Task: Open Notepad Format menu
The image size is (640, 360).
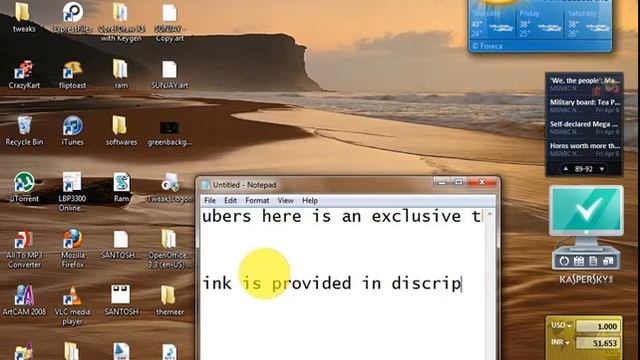Action: point(257,200)
